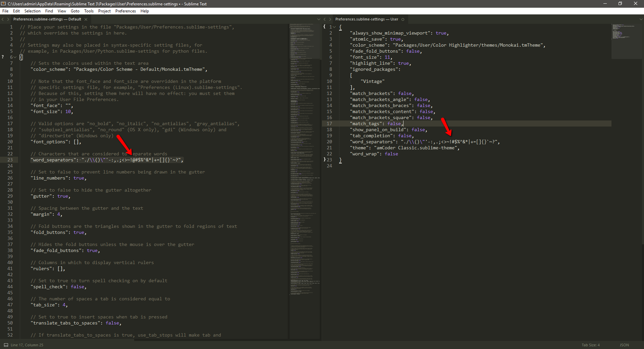Click the "theme": "amCoder Classic.sublime-theme" line

(405, 148)
